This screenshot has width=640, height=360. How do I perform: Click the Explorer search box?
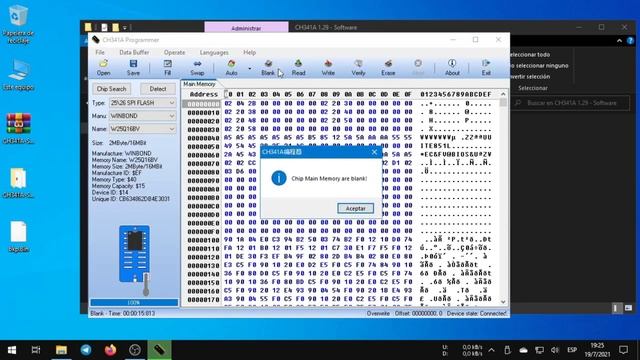coord(571,103)
